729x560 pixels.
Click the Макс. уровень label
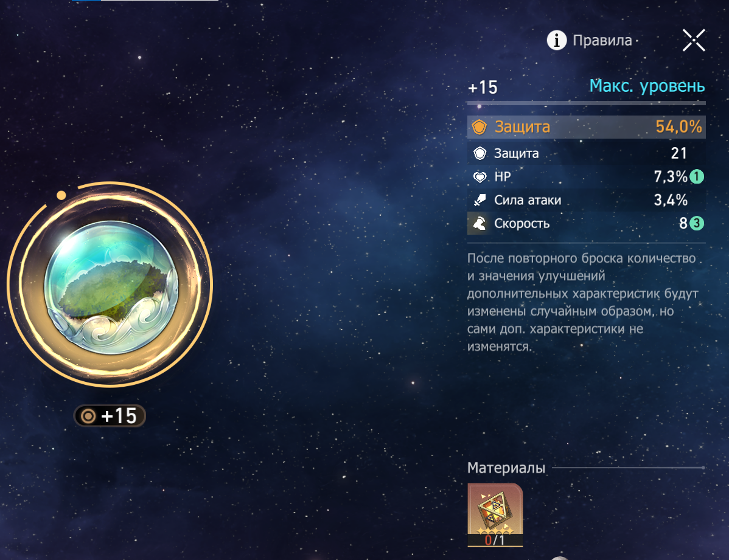[647, 86]
